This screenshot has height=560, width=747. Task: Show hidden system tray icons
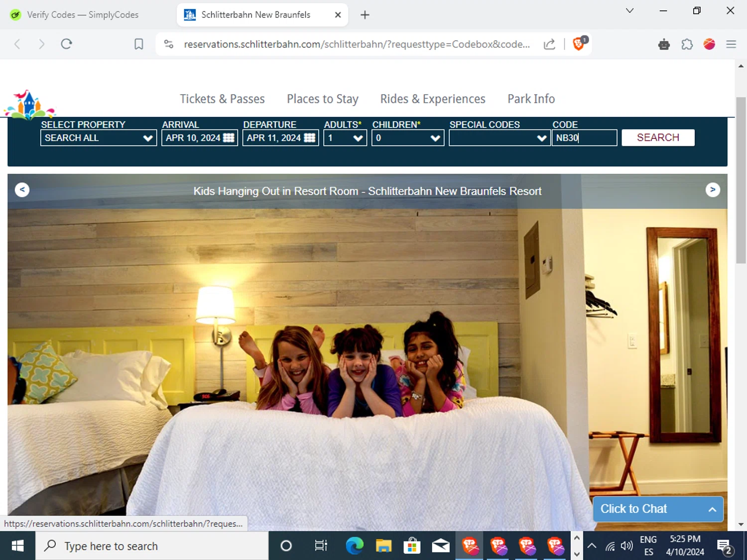[x=592, y=546]
